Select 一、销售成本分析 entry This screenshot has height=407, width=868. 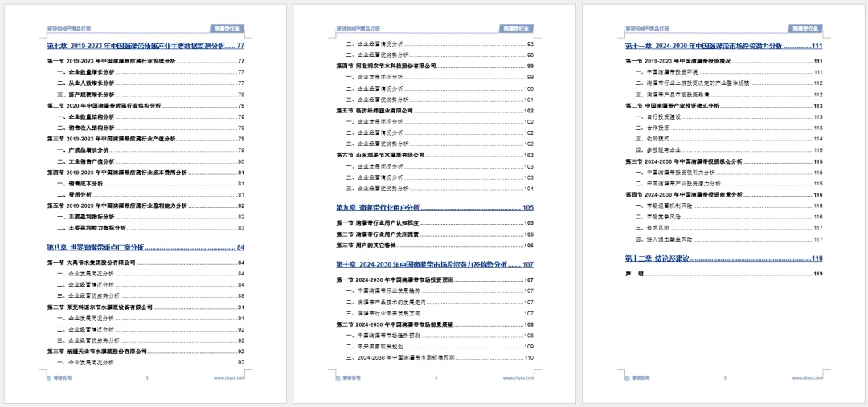tap(150, 184)
